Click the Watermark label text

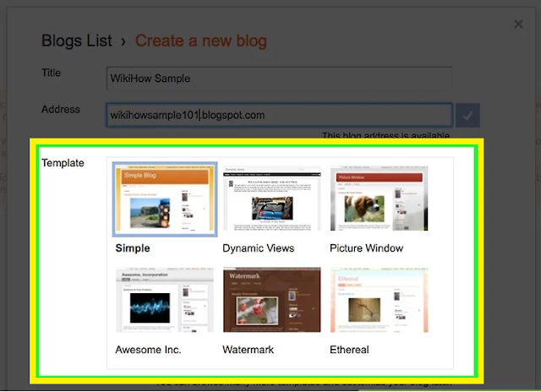pos(248,350)
